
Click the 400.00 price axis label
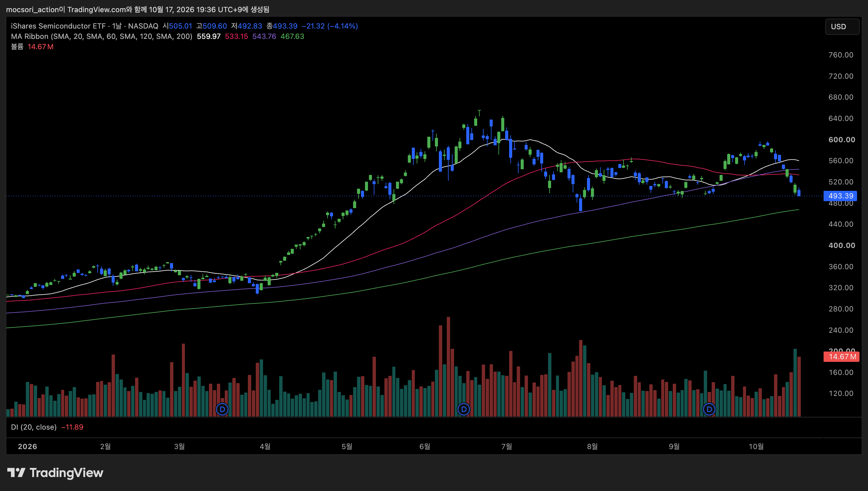coord(842,245)
